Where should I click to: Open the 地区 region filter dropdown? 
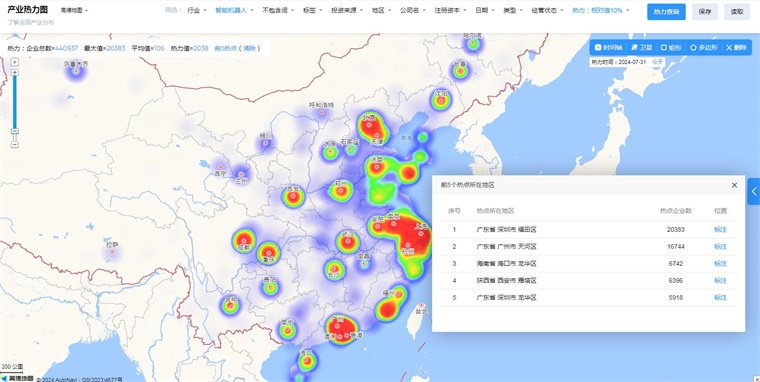pos(381,10)
